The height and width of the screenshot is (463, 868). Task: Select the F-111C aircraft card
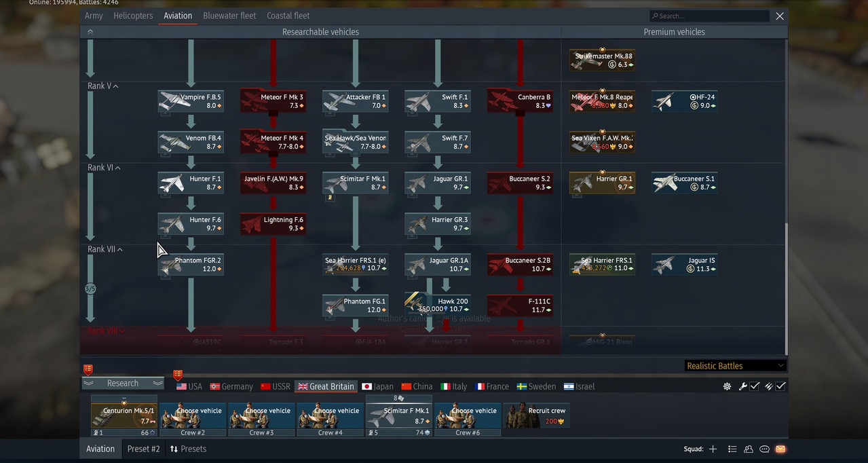coord(520,305)
